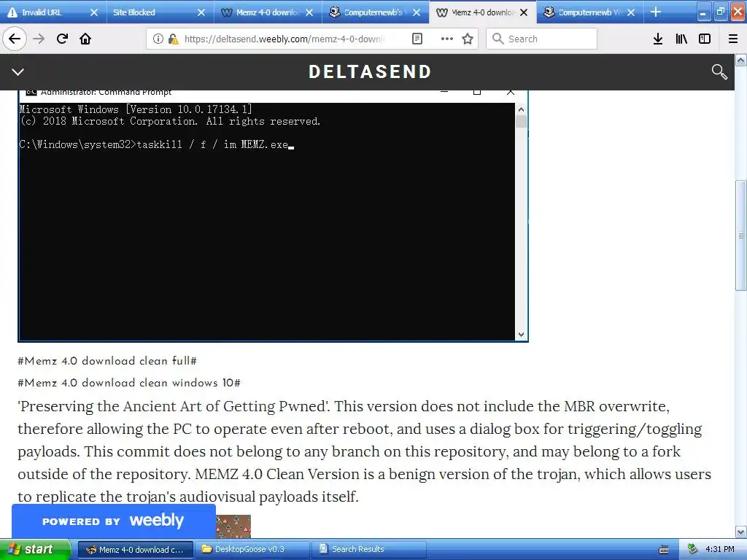
Task: Click the on-screen keyboard tray icon
Action: 664,550
